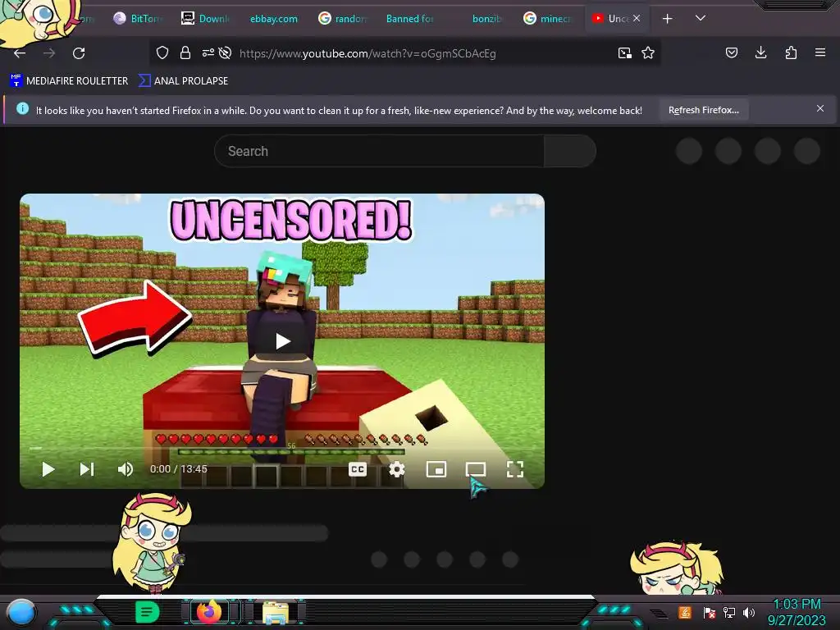The image size is (840, 630).
Task: Click the Java update tray icon
Action: coord(685,612)
